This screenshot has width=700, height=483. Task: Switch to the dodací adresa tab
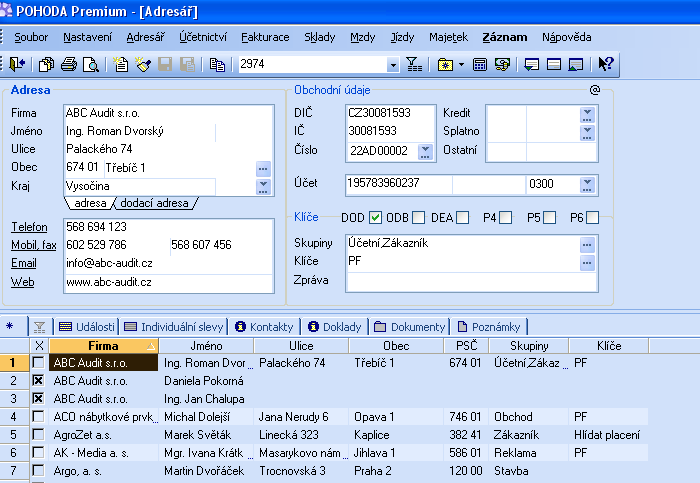point(154,203)
